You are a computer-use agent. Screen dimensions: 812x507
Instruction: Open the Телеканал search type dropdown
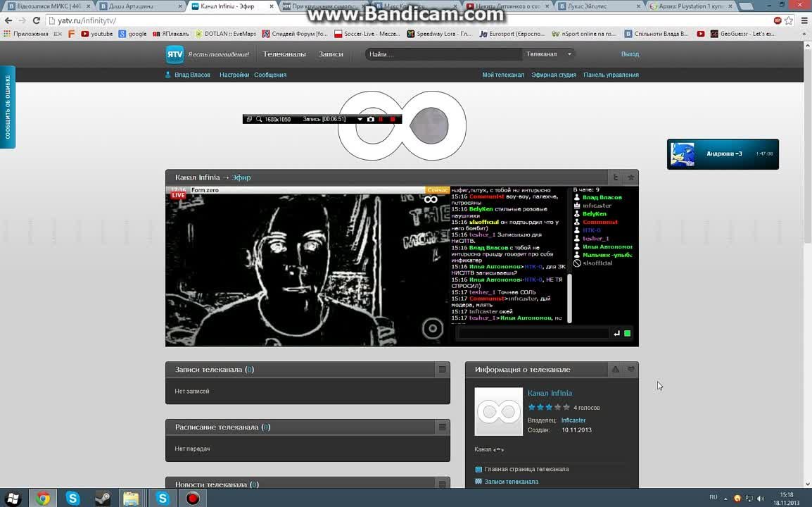click(549, 54)
